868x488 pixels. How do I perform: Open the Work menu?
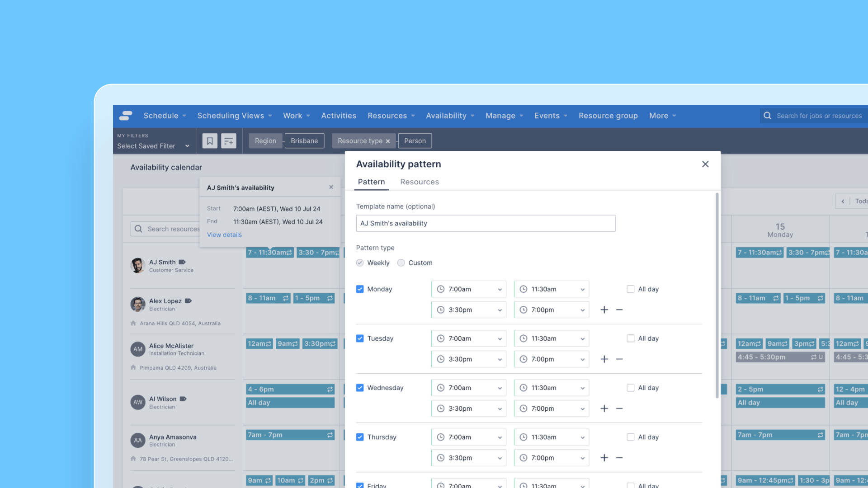(x=297, y=116)
